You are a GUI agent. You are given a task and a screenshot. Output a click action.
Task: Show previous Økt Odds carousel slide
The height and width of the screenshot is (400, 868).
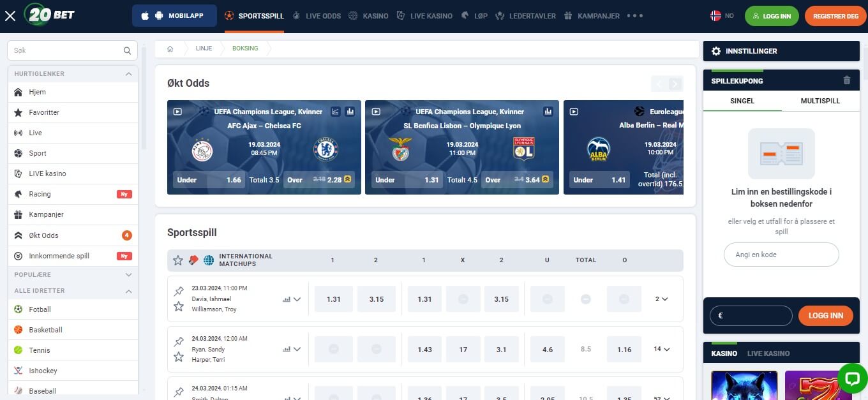click(659, 84)
